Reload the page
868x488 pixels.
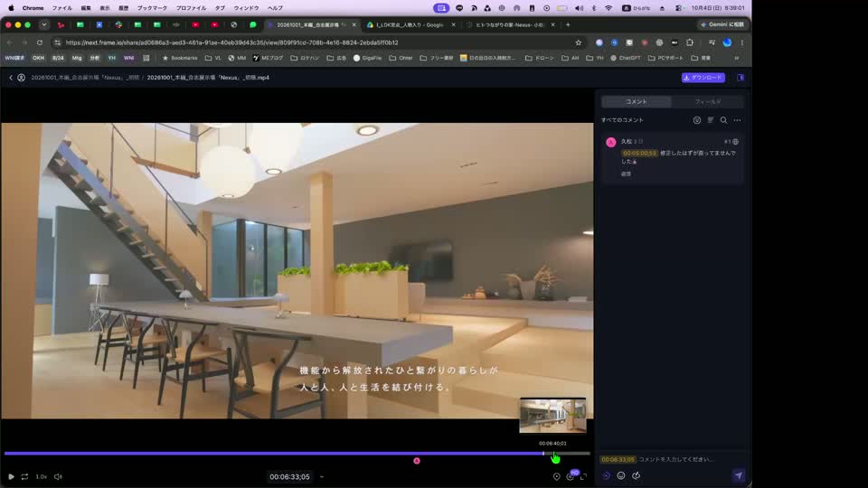coord(39,42)
